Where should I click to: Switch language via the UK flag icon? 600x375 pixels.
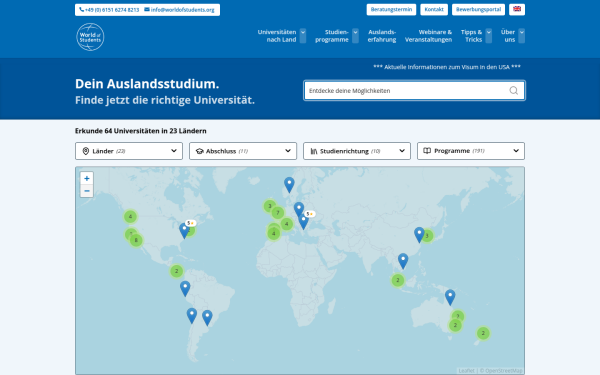pyautogui.click(x=517, y=10)
